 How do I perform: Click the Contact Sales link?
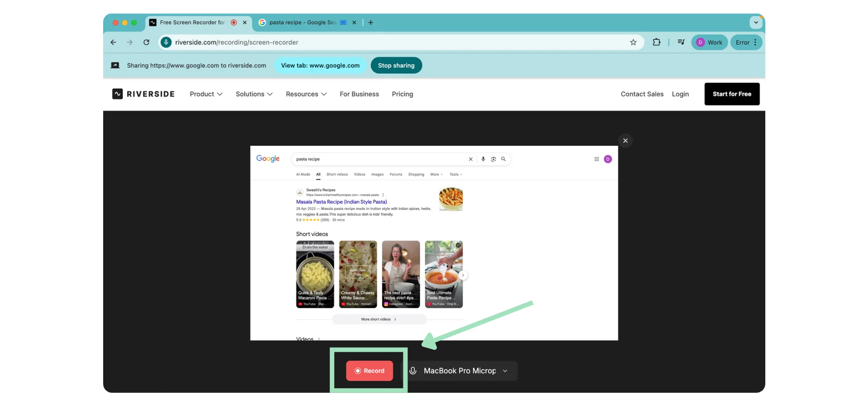642,94
